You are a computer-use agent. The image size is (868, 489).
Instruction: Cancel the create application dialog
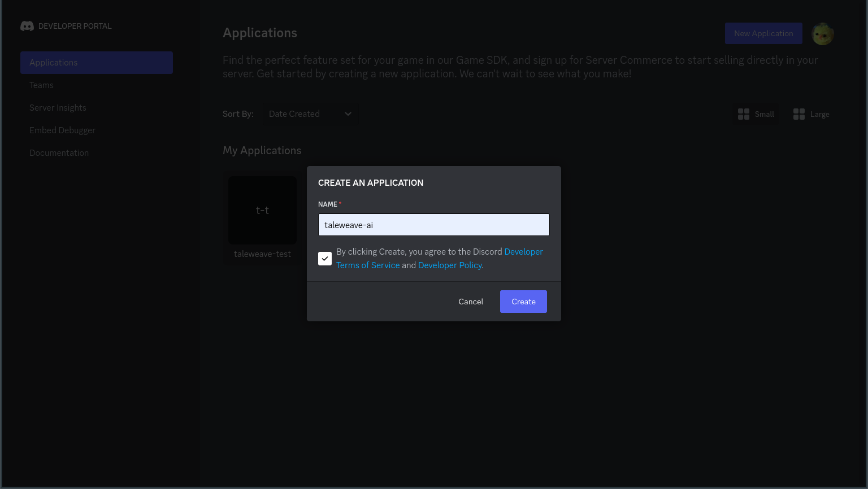pos(471,302)
